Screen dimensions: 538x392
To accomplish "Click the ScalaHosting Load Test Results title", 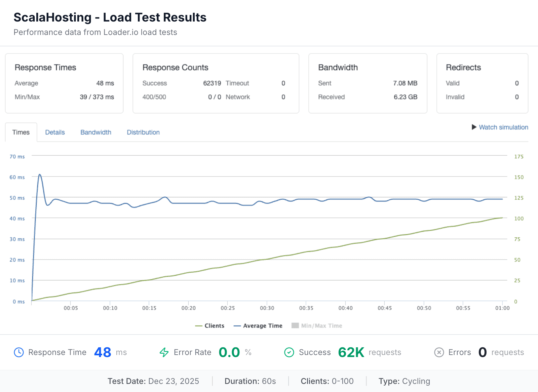I will tap(110, 17).
